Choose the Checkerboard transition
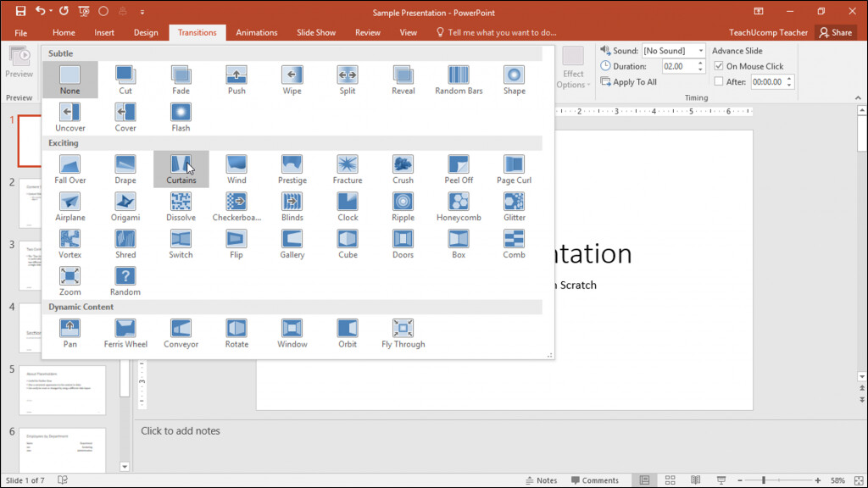Screen dimensions: 868x488 [x=236, y=205]
